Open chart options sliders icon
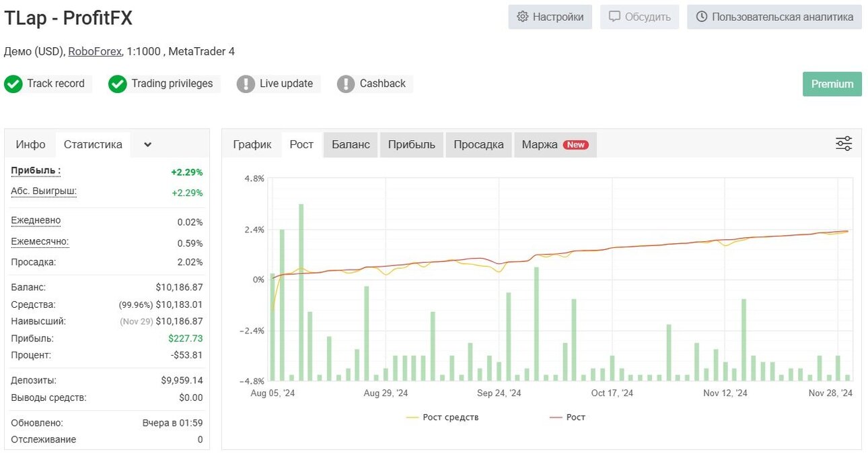Viewport: 868px width, 456px height. 844,143
